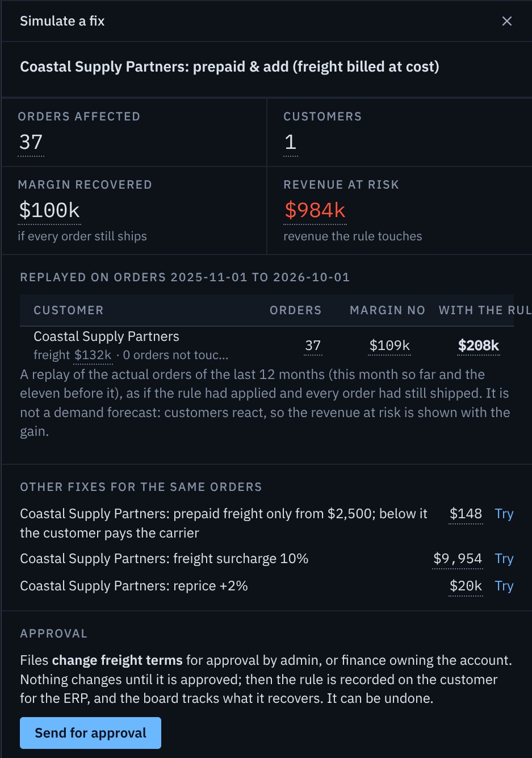Close the Simulate a fix dialog
532x758 pixels.
coord(507,21)
